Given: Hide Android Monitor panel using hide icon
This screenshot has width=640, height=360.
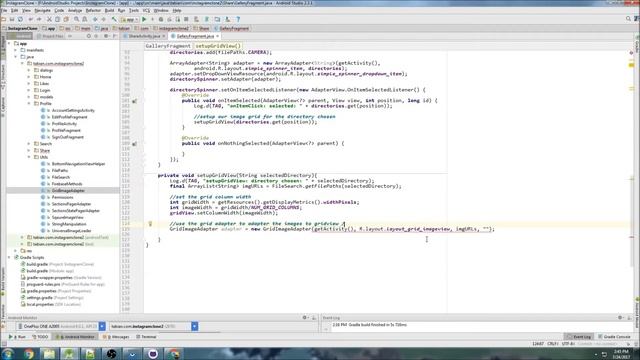Looking at the screenshot, I should pos(313,318).
